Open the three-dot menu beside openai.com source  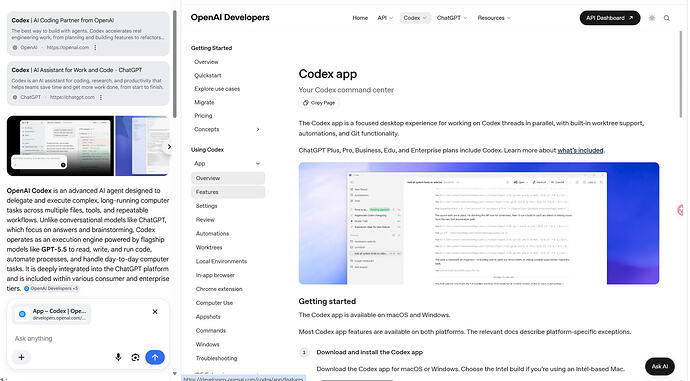coord(95,48)
